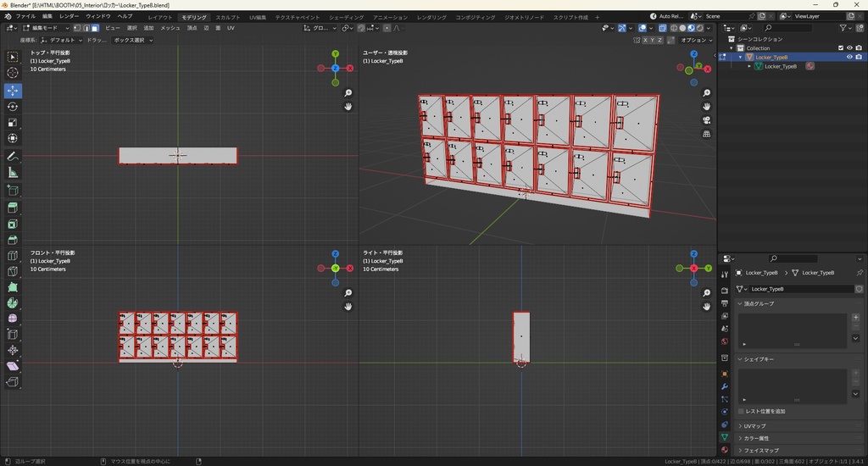Open the Modifier properties wrench tab
Image resolution: width=868 pixels, height=466 pixels.
tap(725, 386)
